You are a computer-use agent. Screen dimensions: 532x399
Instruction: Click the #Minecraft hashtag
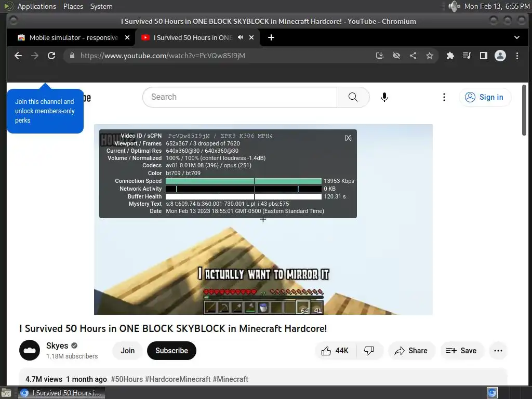[230, 379]
